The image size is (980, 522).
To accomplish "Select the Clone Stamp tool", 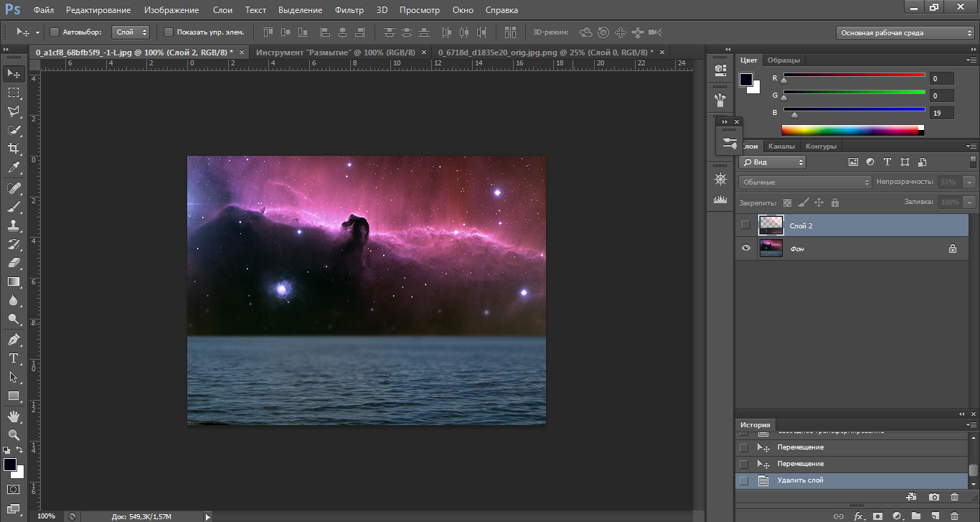I will [x=14, y=225].
